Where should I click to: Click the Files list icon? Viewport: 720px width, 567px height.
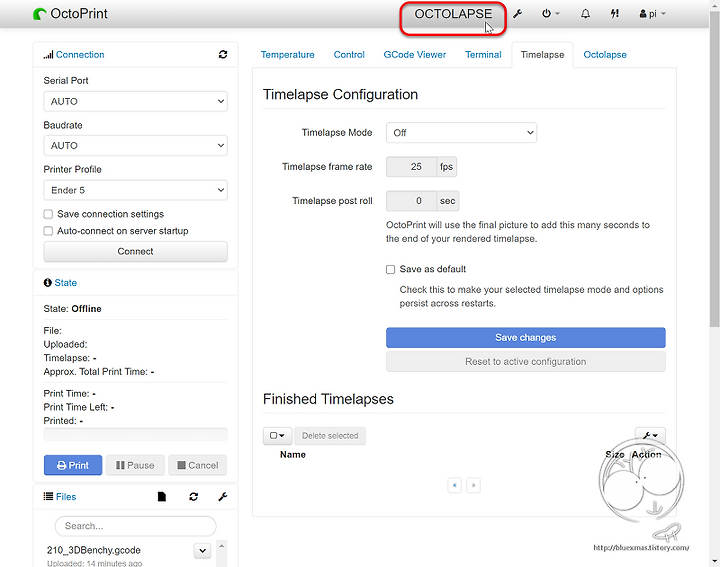pos(48,496)
